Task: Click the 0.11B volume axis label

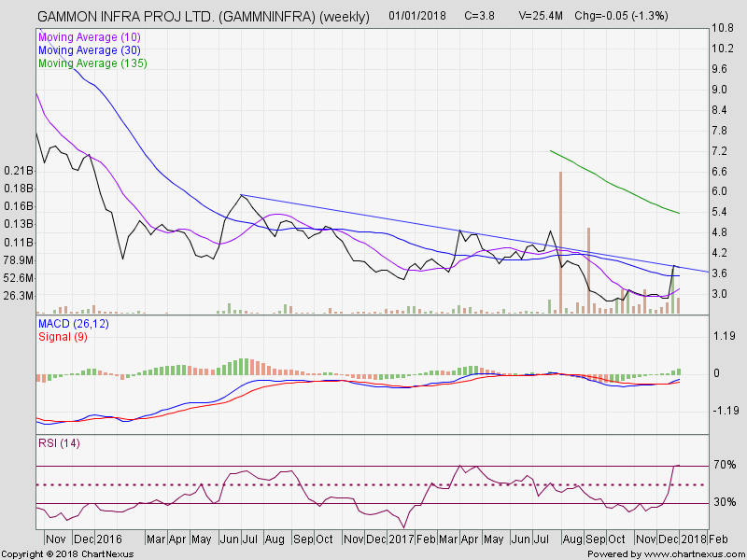Action: pos(18,243)
